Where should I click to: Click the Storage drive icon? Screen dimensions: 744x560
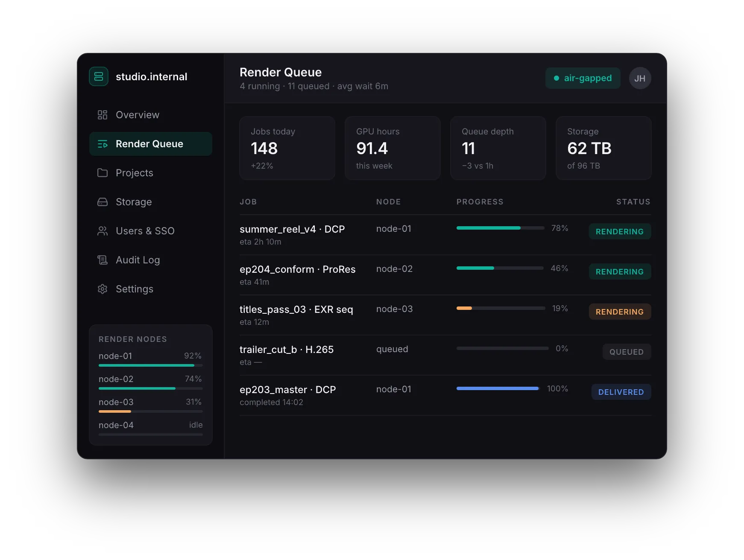pos(103,202)
